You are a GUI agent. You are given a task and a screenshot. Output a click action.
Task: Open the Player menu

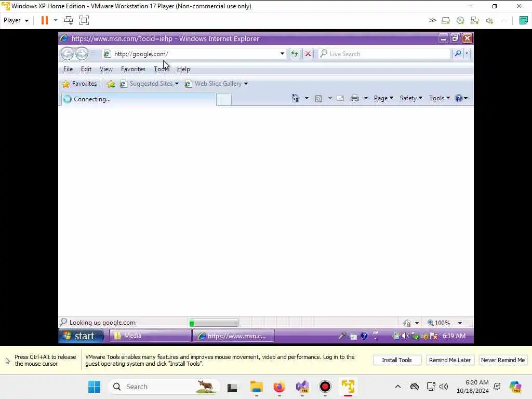pyautogui.click(x=16, y=20)
